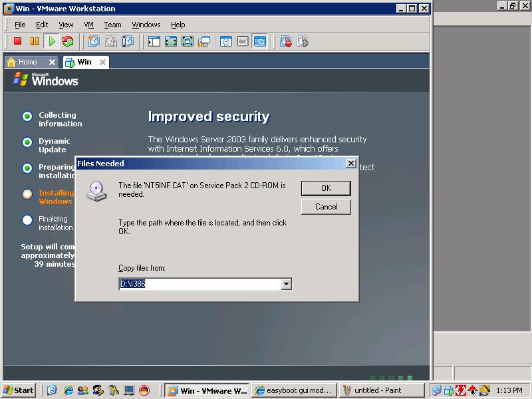This screenshot has width=532, height=399.
Task: Click the Full Screen toolbar icon
Action: (x=171, y=41)
